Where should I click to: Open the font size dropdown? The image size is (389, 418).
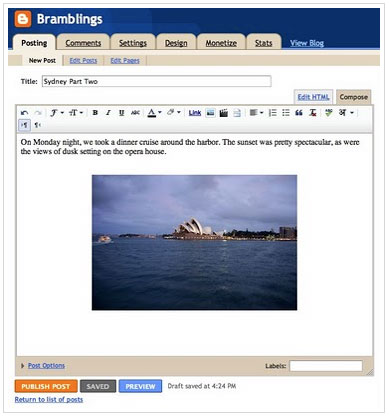click(x=76, y=113)
